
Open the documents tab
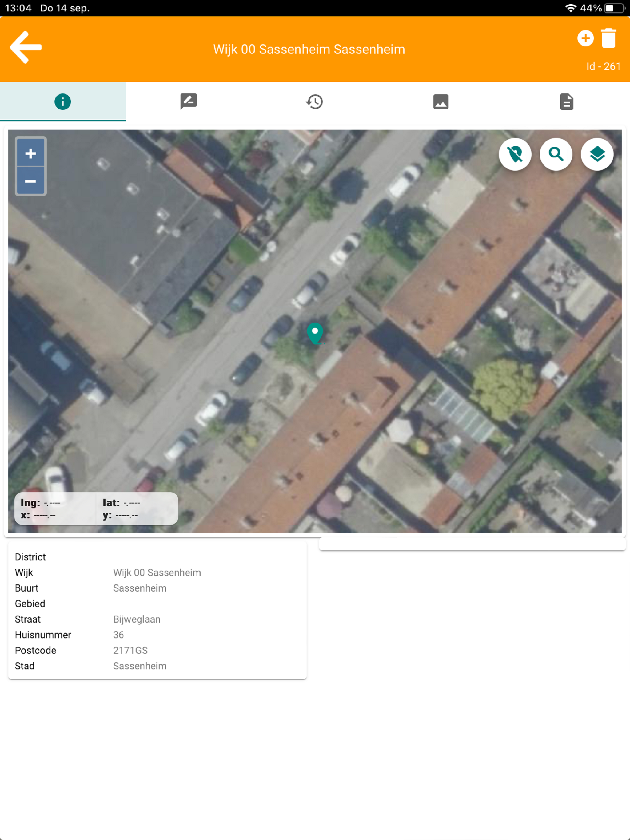pyautogui.click(x=567, y=102)
